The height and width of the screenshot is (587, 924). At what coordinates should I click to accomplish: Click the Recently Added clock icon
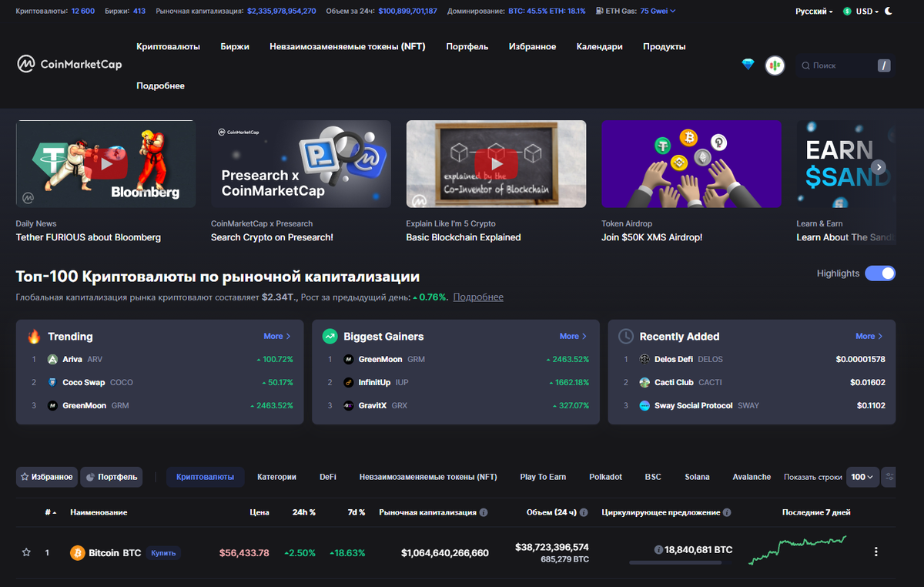click(x=626, y=337)
